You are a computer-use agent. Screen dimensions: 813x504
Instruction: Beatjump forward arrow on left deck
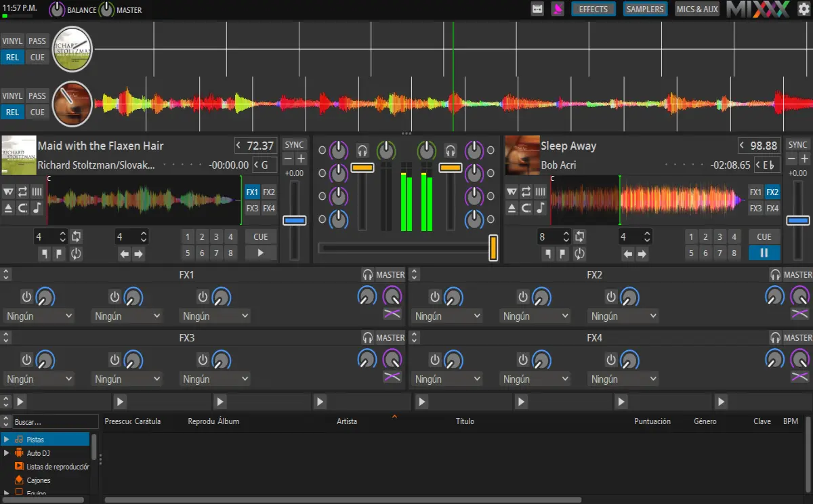[139, 254]
